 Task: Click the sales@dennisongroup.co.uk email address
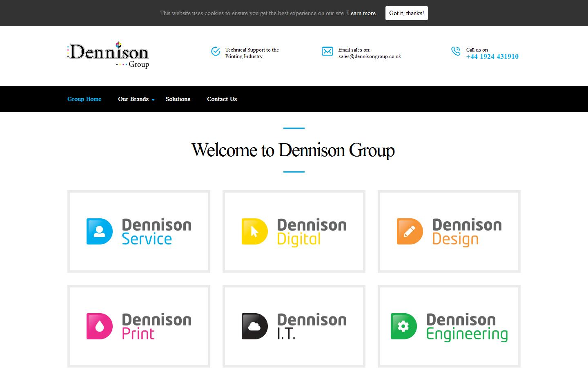tap(369, 56)
